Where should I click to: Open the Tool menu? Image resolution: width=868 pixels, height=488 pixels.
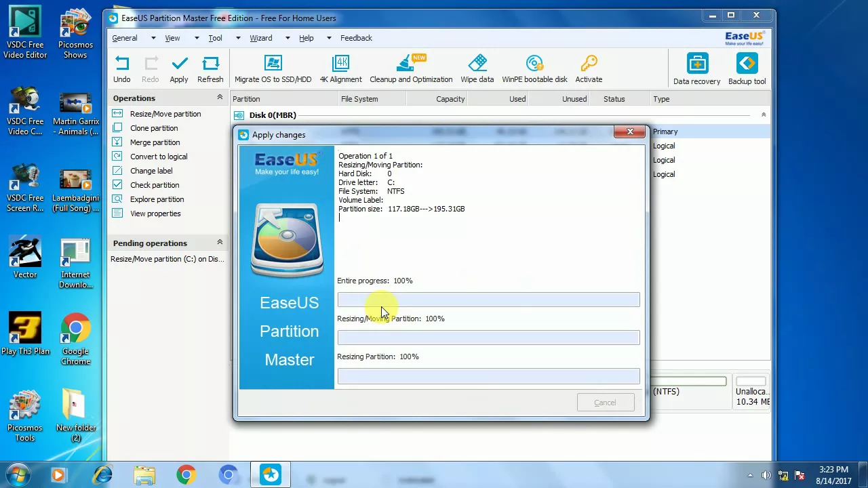pyautogui.click(x=215, y=38)
